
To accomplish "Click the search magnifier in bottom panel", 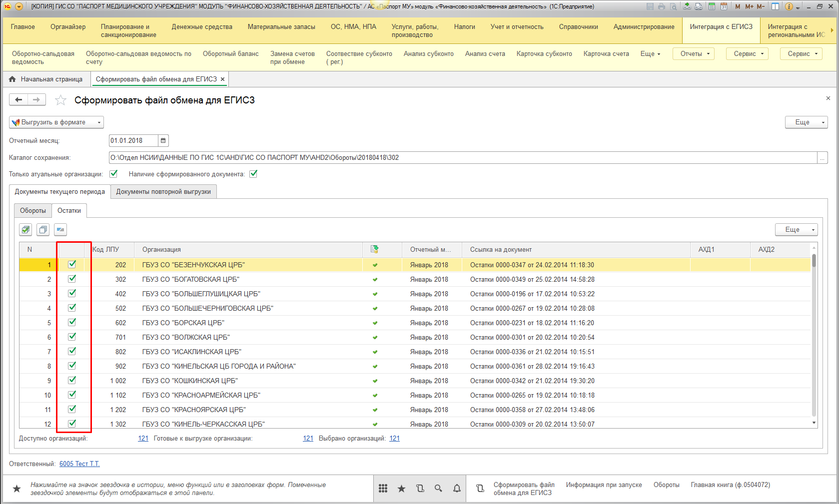I will coord(438,489).
